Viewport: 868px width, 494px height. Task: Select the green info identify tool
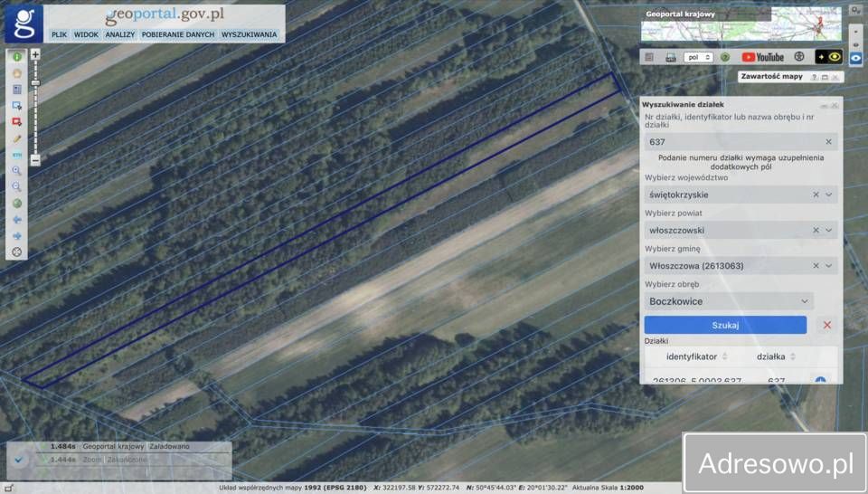pos(17,56)
